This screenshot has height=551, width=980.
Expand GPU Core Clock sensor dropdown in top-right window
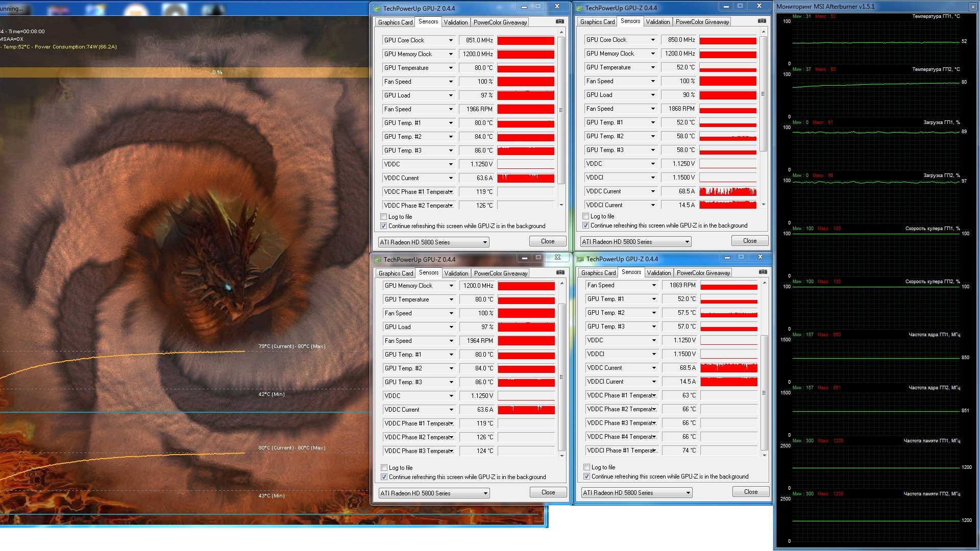[x=653, y=40]
